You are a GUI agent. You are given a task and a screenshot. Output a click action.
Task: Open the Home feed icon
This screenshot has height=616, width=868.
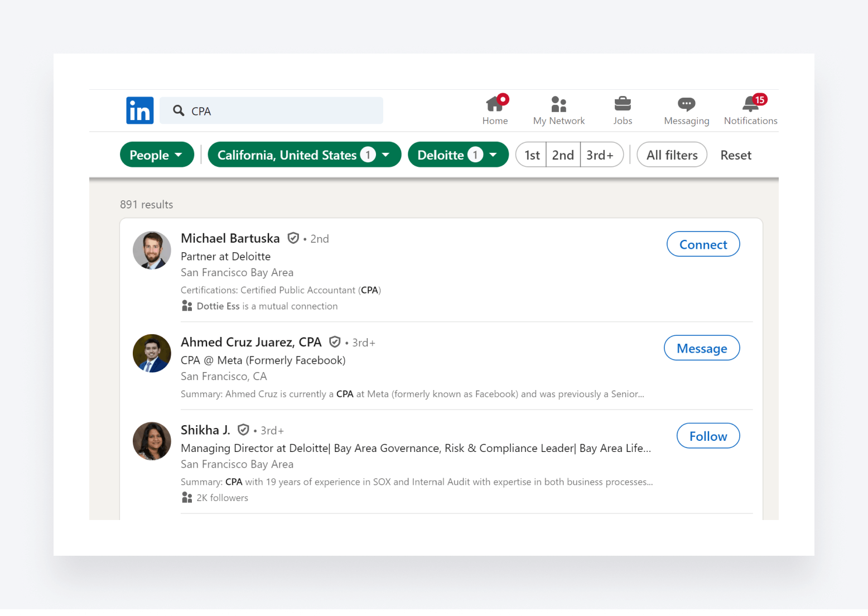[x=495, y=104]
